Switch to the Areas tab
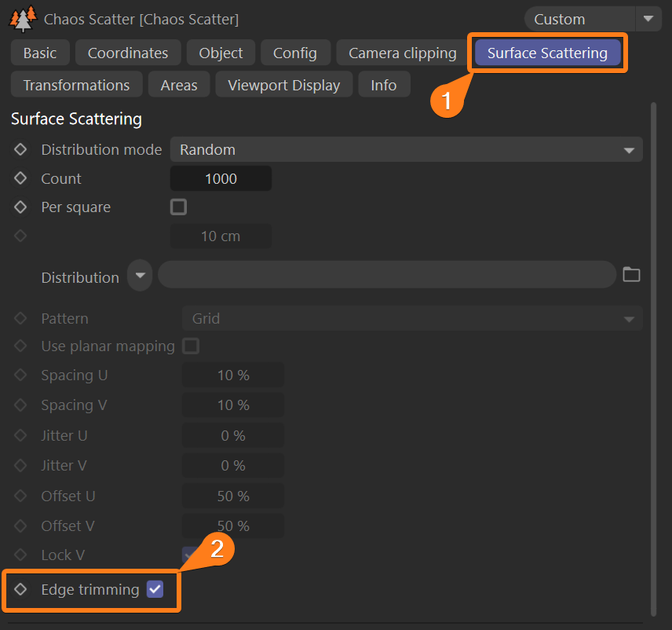The image size is (672, 630). click(x=179, y=85)
